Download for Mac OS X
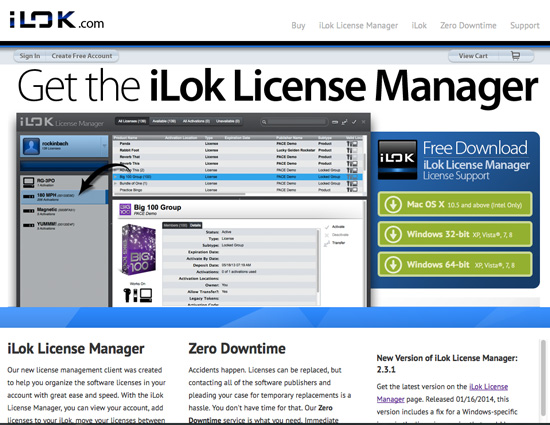 point(455,204)
